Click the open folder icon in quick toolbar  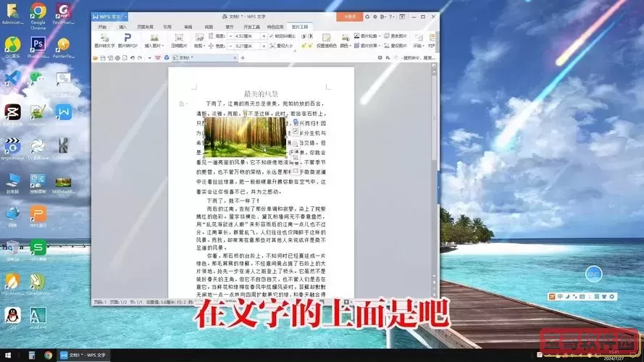(x=96, y=58)
